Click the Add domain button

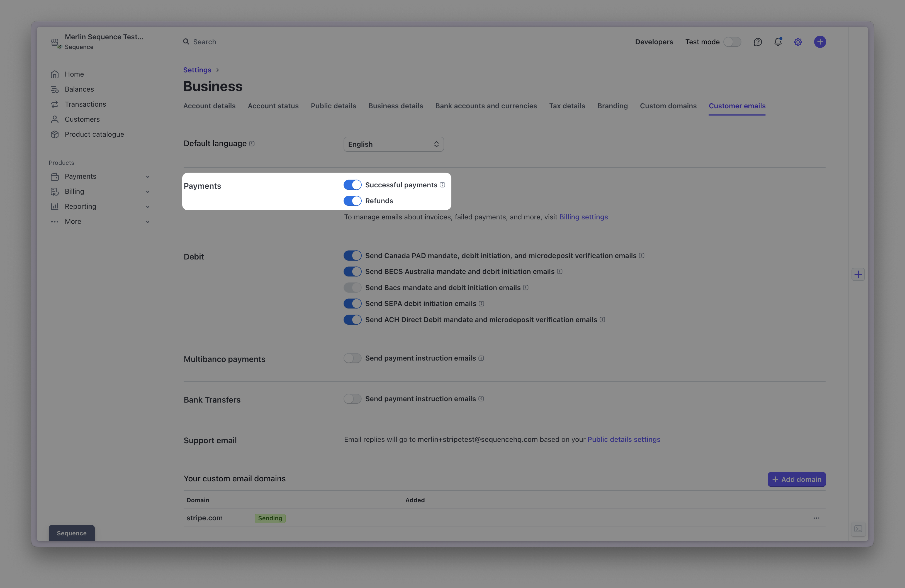click(797, 479)
